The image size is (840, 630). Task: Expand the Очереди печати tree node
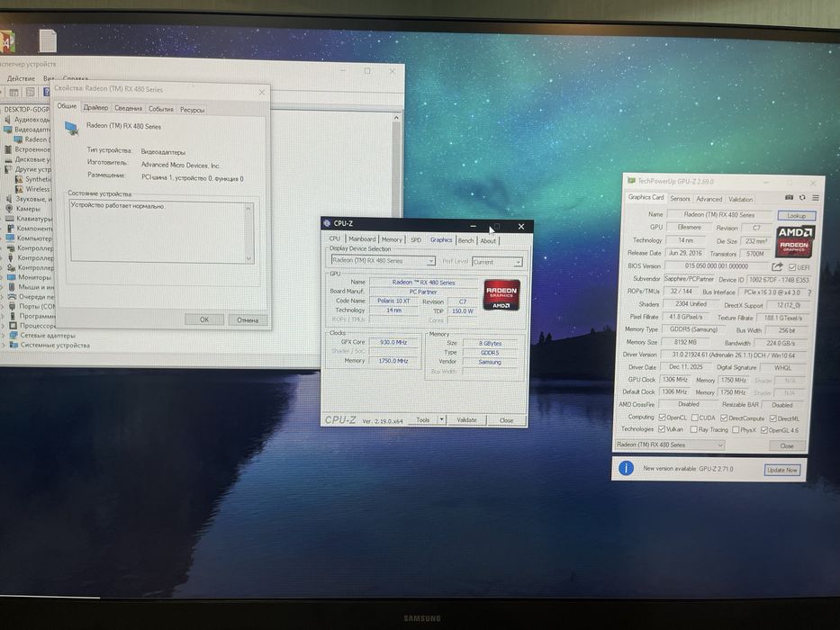[4, 296]
